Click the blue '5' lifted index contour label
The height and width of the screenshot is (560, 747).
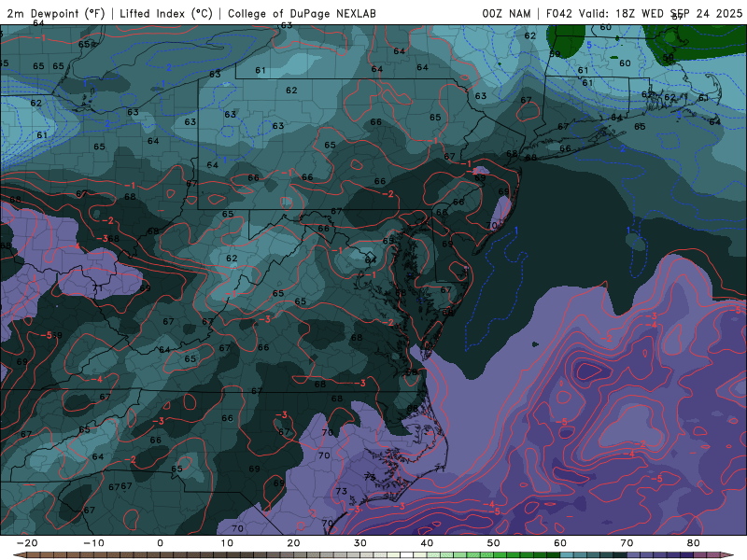click(x=589, y=45)
